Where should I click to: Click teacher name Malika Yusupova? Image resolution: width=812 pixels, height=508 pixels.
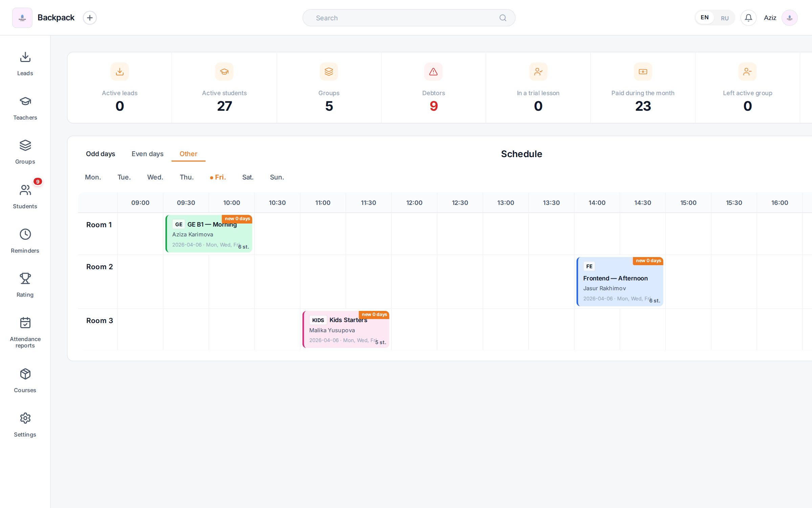[332, 330]
